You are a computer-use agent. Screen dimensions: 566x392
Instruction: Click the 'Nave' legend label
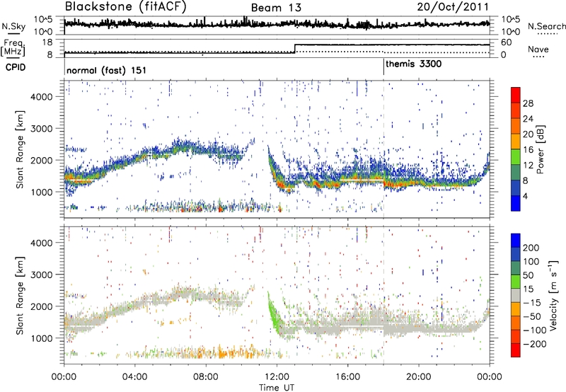[x=538, y=49]
